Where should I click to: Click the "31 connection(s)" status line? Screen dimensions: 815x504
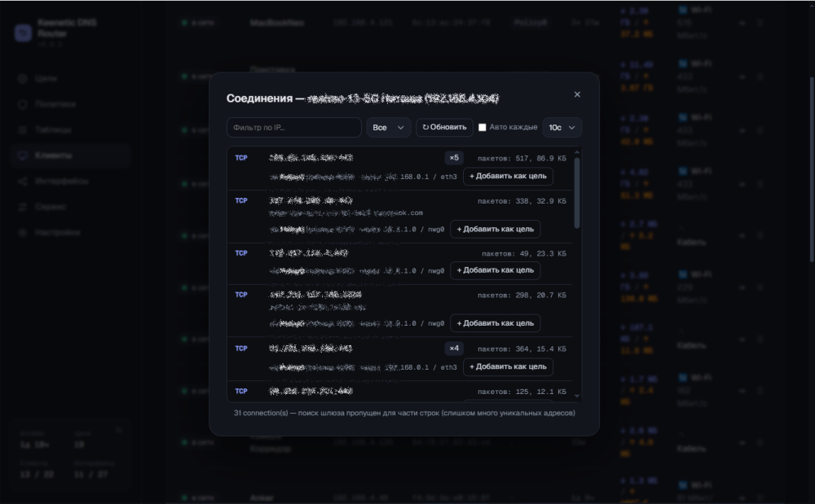tap(404, 413)
